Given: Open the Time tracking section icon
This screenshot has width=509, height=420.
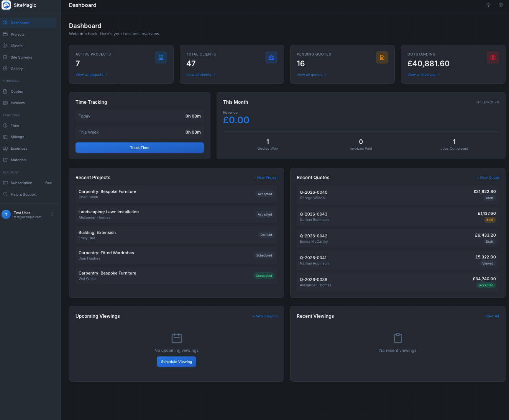Looking at the screenshot, I should (5, 125).
